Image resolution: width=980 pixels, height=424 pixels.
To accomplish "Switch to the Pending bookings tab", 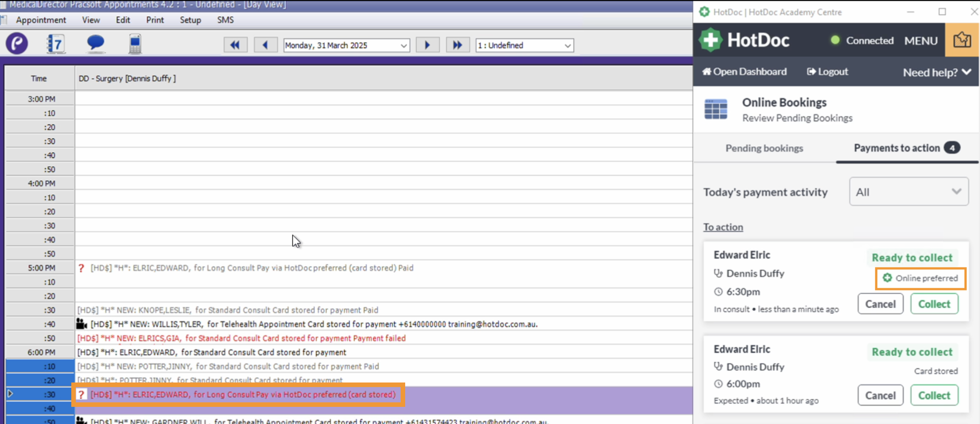I will pos(764,148).
